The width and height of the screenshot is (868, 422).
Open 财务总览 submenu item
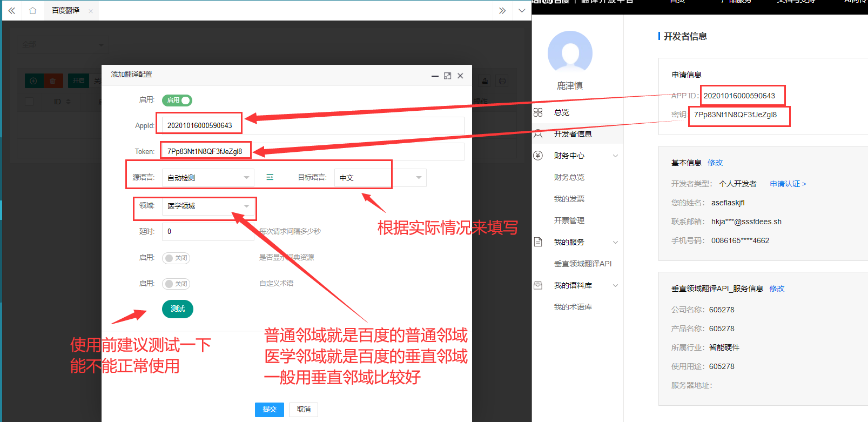[569, 177]
